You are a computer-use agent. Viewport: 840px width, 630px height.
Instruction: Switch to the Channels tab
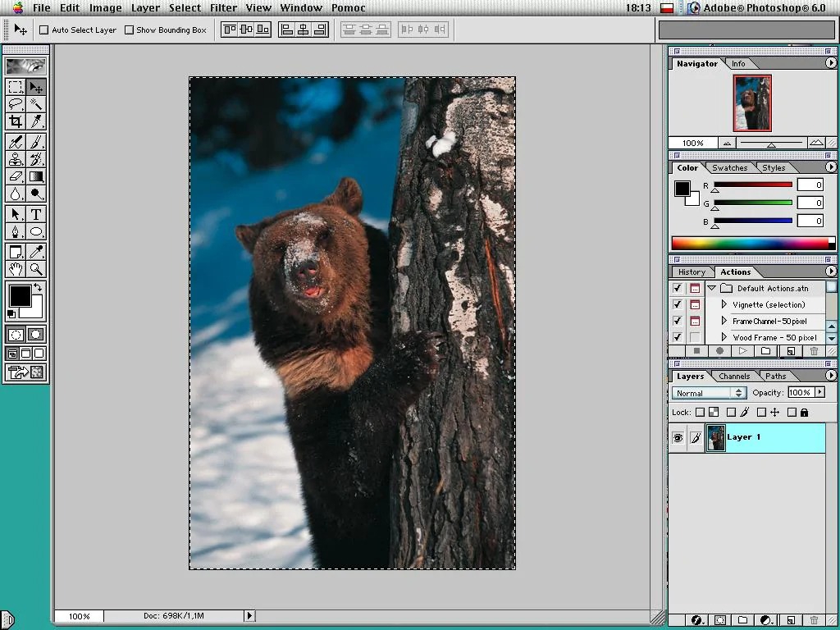733,377
